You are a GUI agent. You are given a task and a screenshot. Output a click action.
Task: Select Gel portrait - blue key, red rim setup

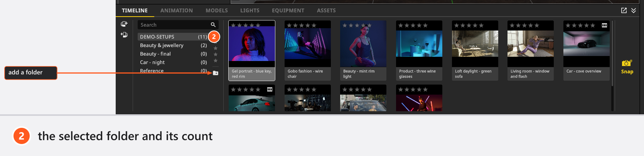(252, 51)
